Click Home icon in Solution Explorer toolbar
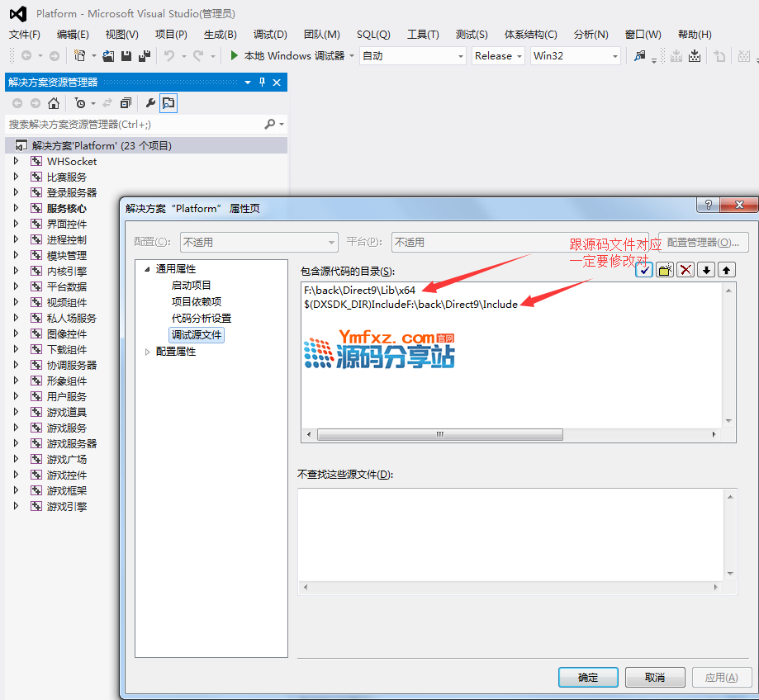This screenshot has width=759, height=700. tap(54, 103)
